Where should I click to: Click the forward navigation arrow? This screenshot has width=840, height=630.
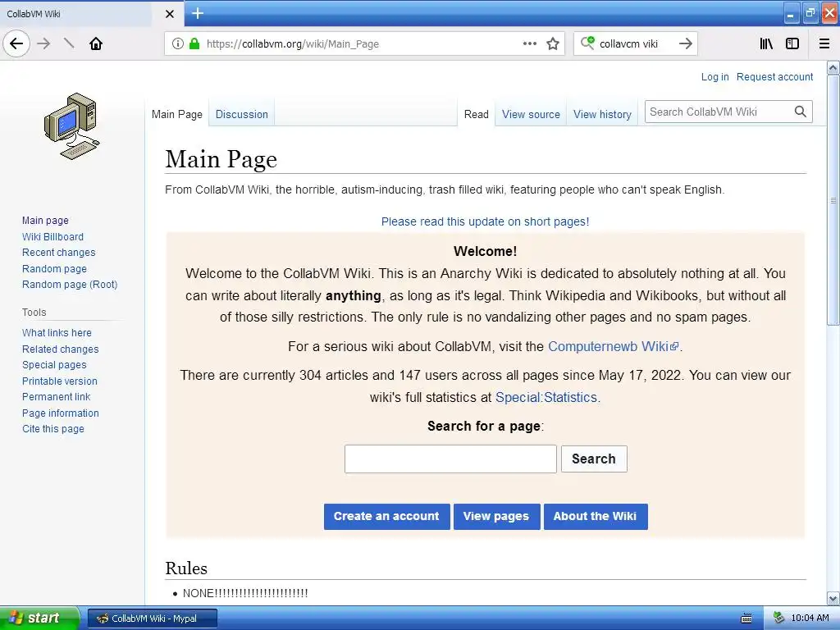tap(43, 43)
